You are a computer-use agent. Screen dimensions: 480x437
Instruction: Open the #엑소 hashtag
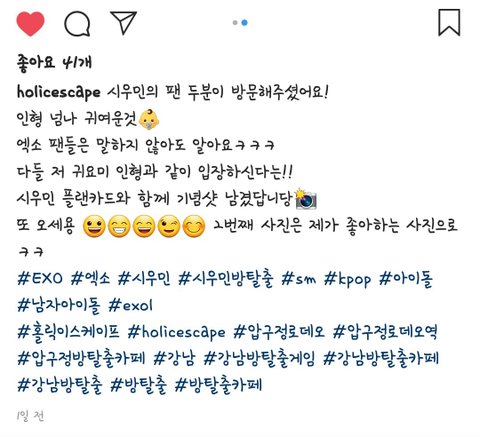tap(90, 278)
